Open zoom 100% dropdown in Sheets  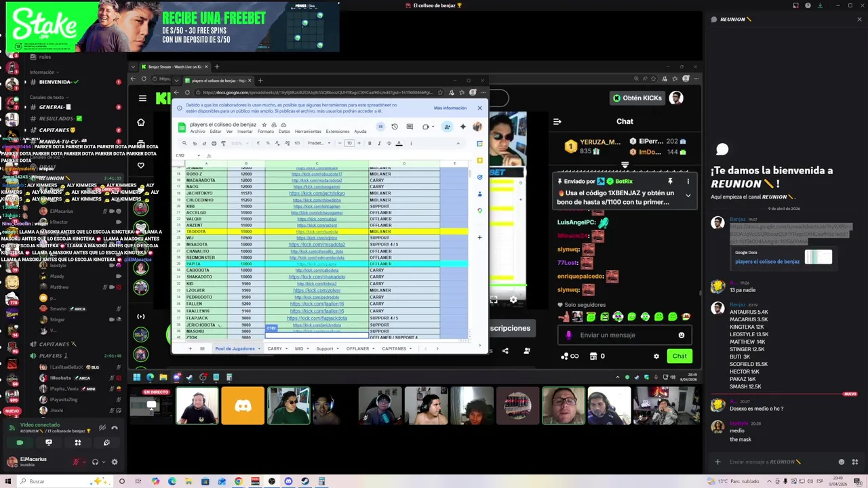(x=239, y=143)
